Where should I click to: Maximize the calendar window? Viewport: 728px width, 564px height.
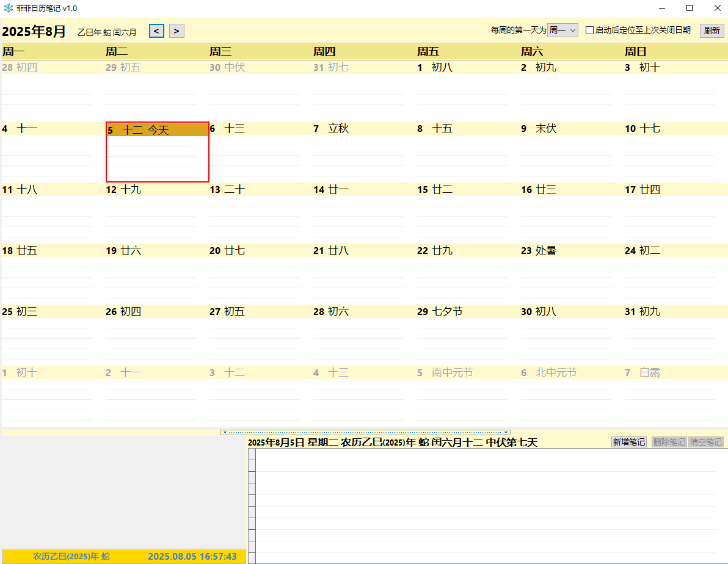point(690,9)
